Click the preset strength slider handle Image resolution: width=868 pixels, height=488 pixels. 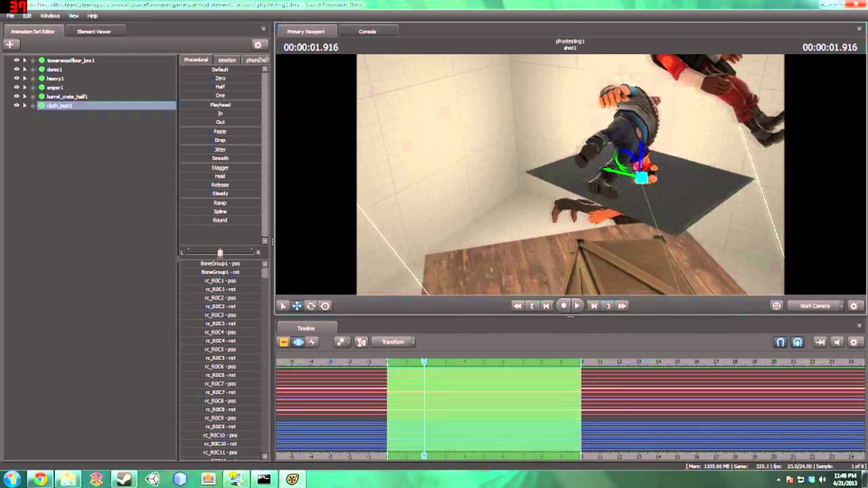(x=220, y=253)
